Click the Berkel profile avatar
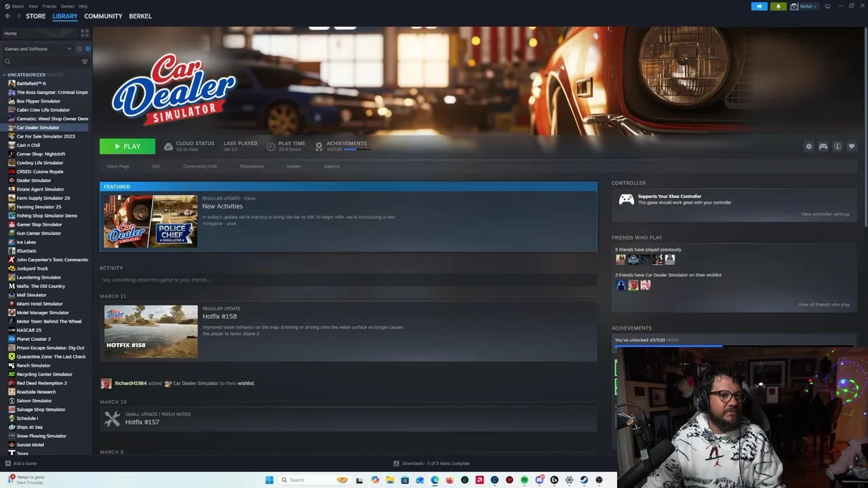 point(793,6)
